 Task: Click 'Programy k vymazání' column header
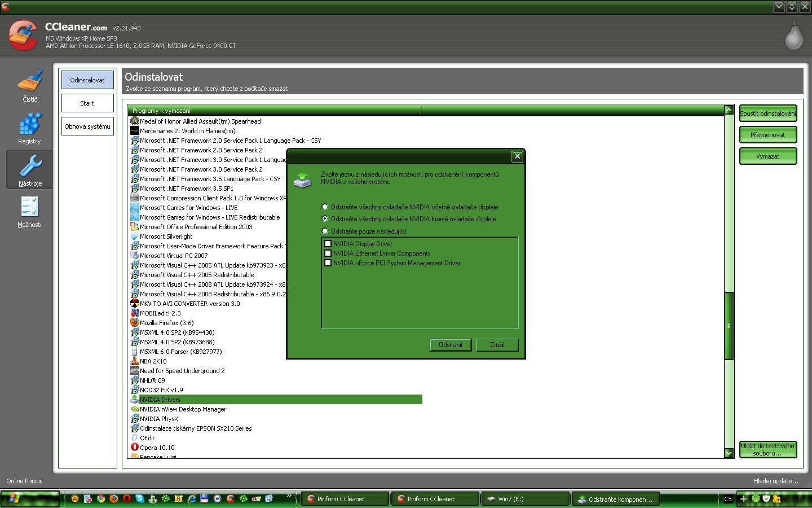(x=275, y=111)
